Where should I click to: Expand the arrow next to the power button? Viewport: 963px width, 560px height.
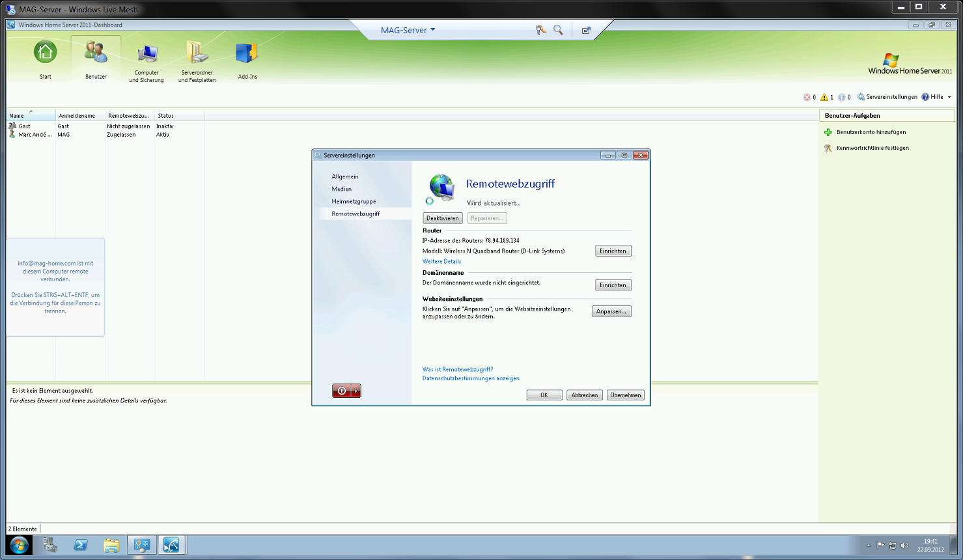(x=356, y=391)
